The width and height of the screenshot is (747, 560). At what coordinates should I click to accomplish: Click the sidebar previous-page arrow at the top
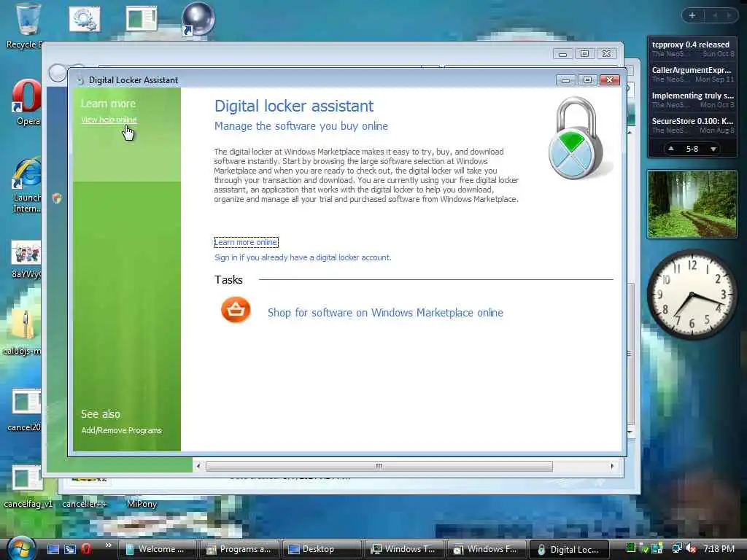coord(715,15)
